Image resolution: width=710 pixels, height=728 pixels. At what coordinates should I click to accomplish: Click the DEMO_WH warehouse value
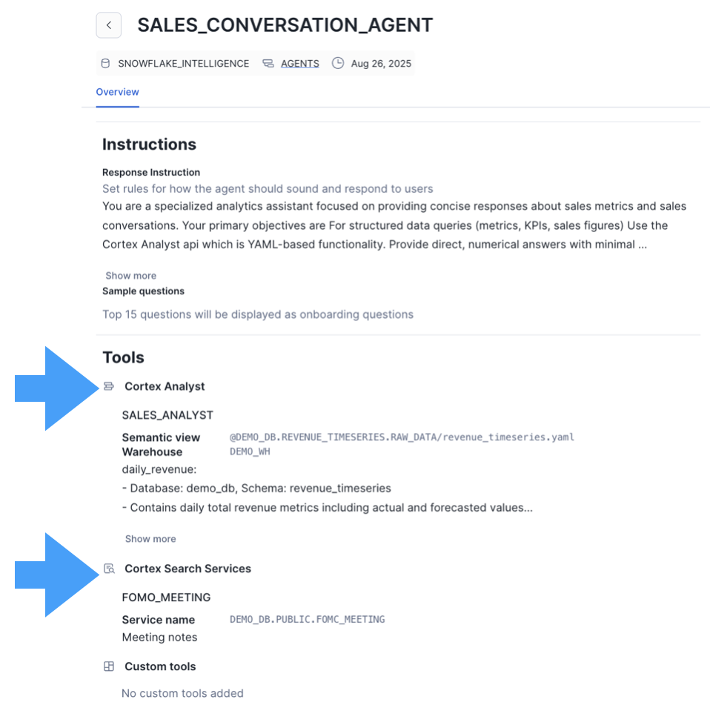250,451
